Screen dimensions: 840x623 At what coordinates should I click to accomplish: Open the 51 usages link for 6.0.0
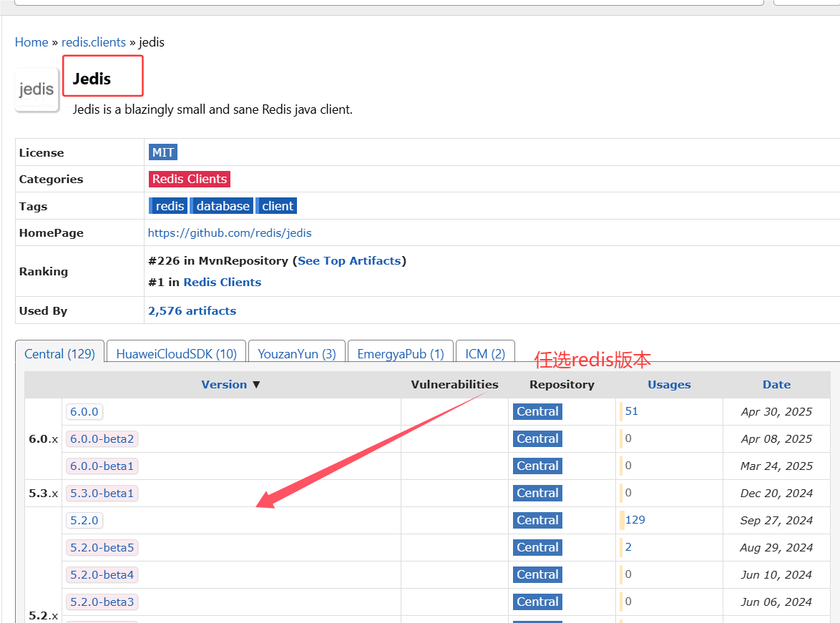[632, 411]
